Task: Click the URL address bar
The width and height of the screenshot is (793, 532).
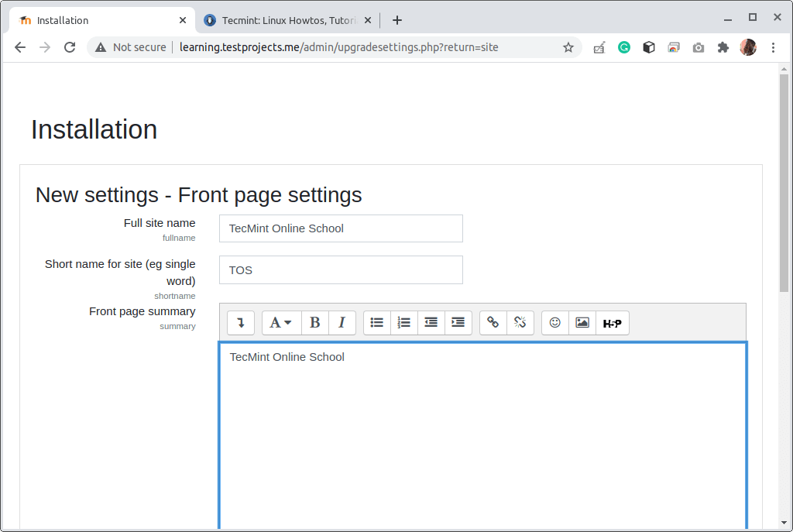Action: pyautogui.click(x=339, y=47)
